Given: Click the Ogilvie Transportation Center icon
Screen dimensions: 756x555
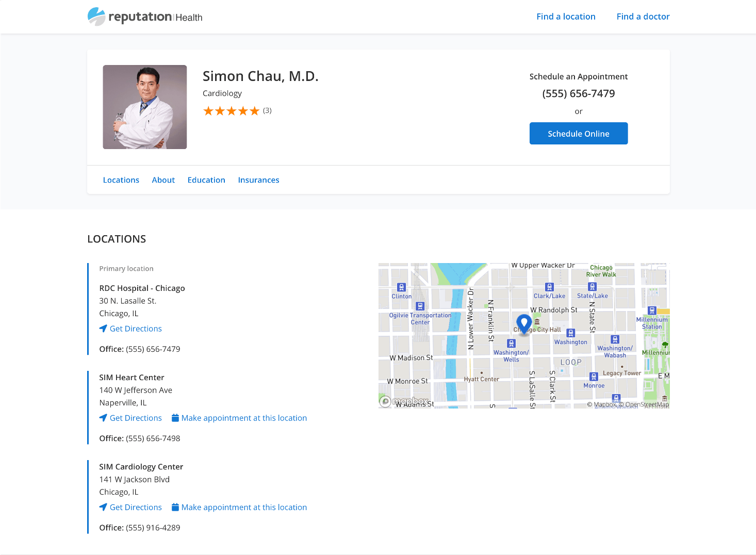Looking at the screenshot, I should click(x=420, y=306).
